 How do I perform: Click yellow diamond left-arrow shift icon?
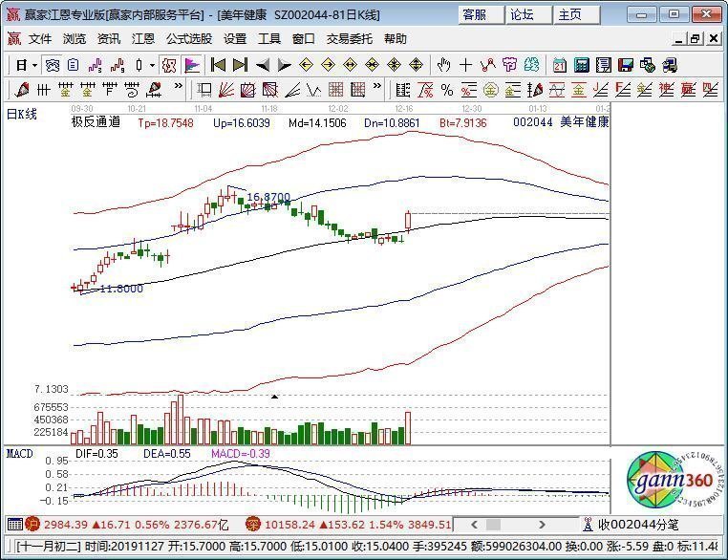click(306, 65)
